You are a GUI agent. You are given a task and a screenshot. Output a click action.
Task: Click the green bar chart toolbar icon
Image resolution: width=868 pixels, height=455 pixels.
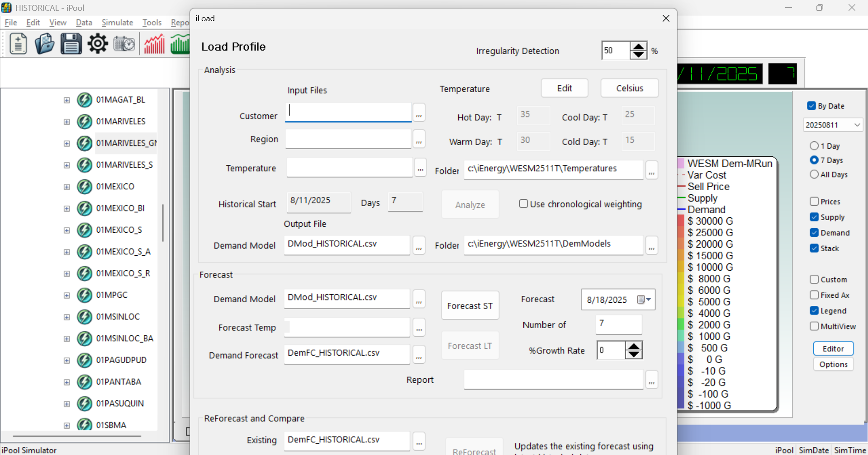click(x=180, y=44)
